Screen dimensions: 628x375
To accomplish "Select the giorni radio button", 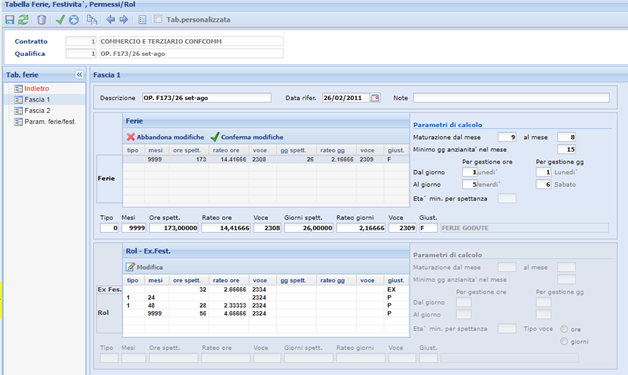I will click(564, 341).
